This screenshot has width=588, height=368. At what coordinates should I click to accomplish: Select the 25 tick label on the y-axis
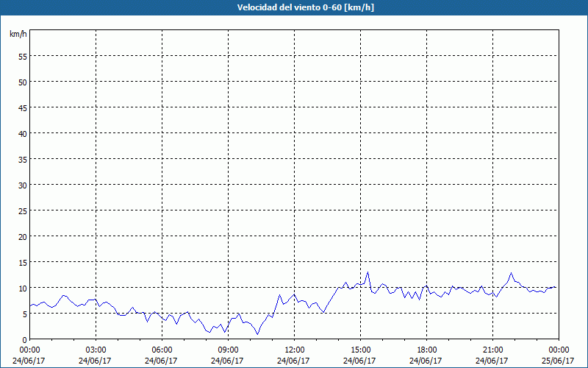coord(23,210)
